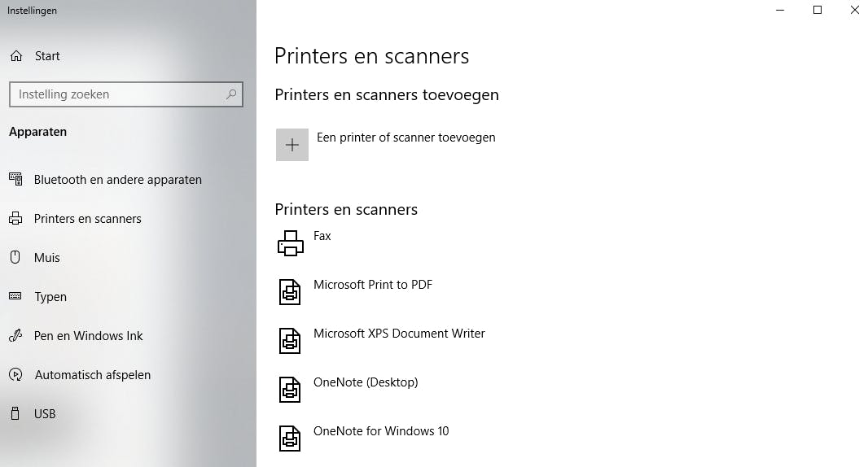
Task: Open Printers en scanners sidebar item
Action: point(87,219)
